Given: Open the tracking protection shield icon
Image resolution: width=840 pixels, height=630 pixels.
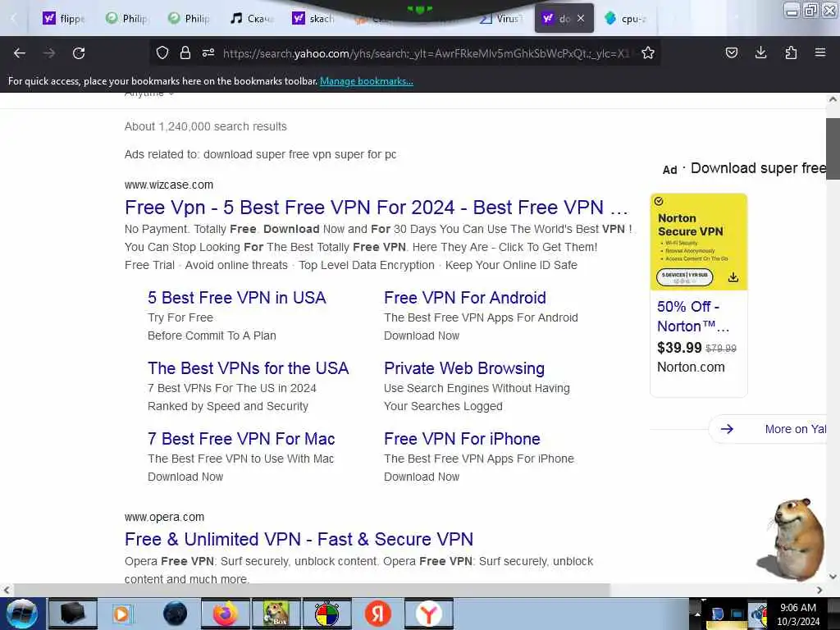Looking at the screenshot, I should (162, 52).
